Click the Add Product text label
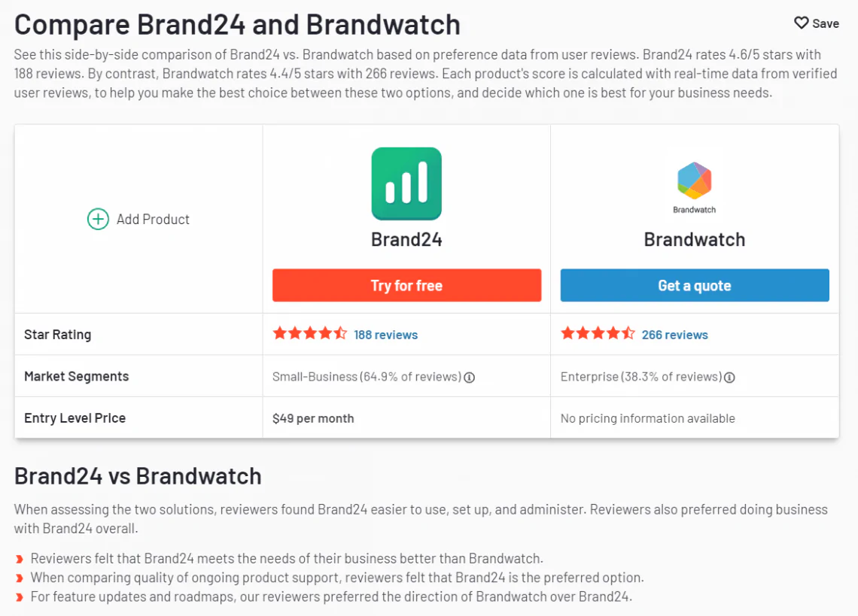This screenshot has height=616, width=858. pos(153,220)
